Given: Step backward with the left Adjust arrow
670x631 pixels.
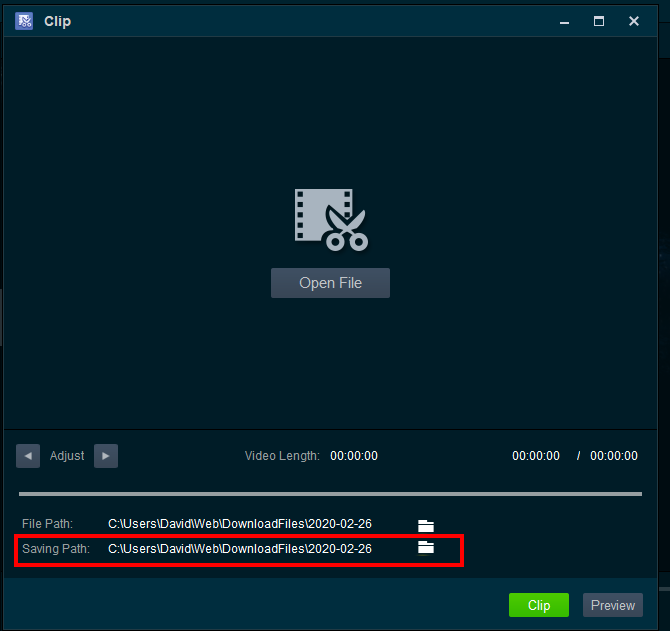Looking at the screenshot, I should click(x=28, y=456).
